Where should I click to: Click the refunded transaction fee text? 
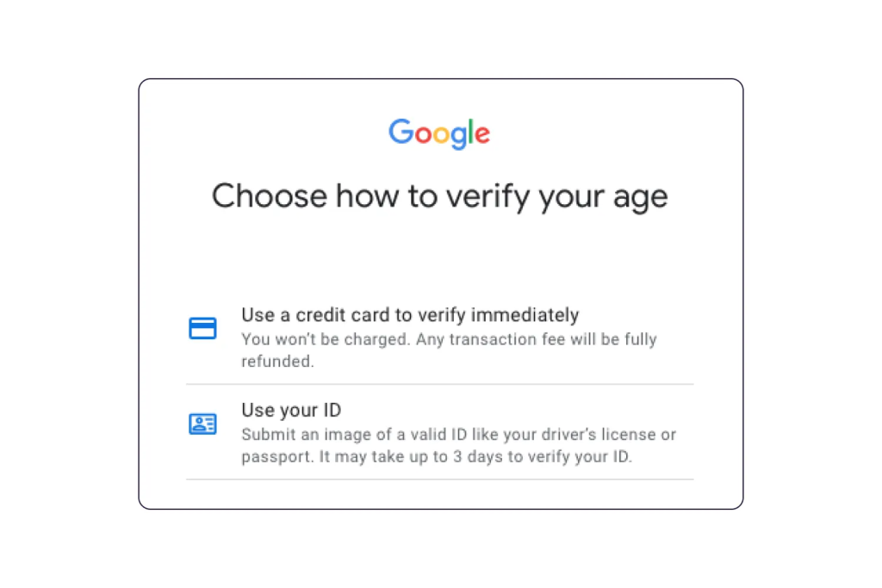[448, 350]
